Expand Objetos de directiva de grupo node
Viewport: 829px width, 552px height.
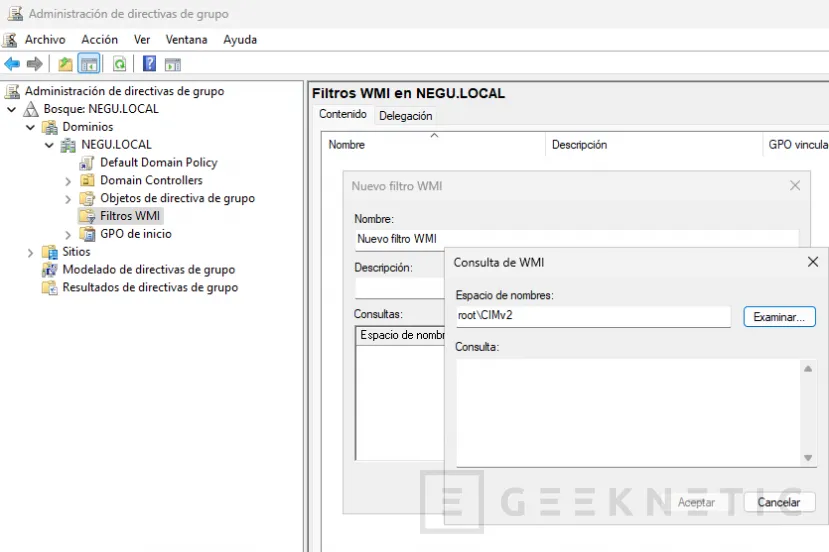pyautogui.click(x=68, y=199)
